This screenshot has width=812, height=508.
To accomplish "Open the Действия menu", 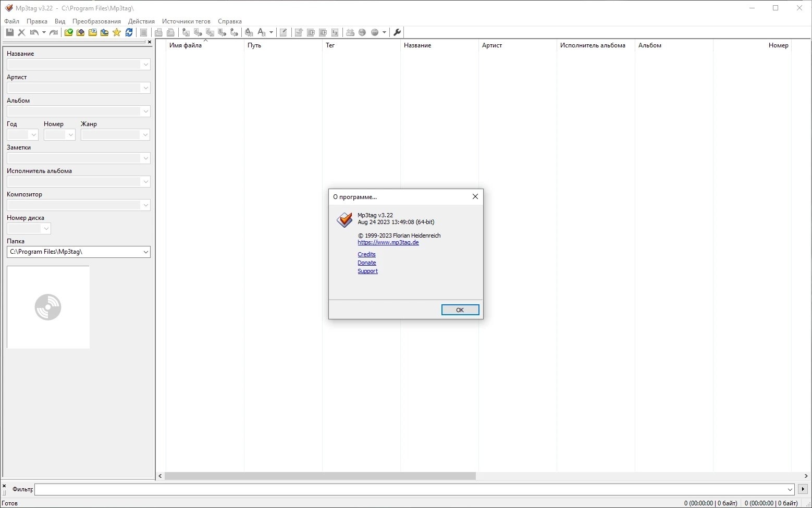I will [141, 21].
